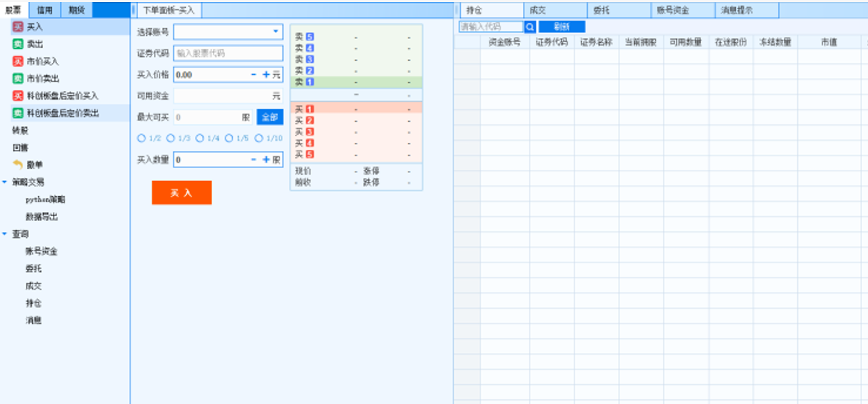Select the 1/10 position radio button
Viewport: 868px width, 404px height.
(x=259, y=138)
